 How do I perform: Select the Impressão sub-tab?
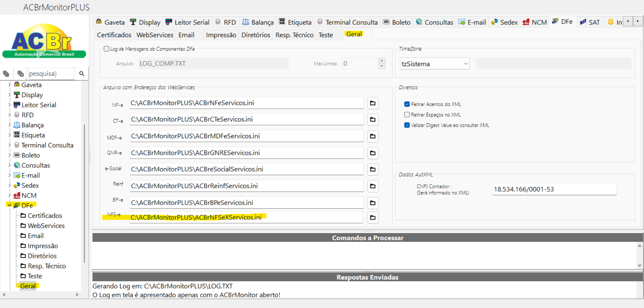tap(221, 35)
